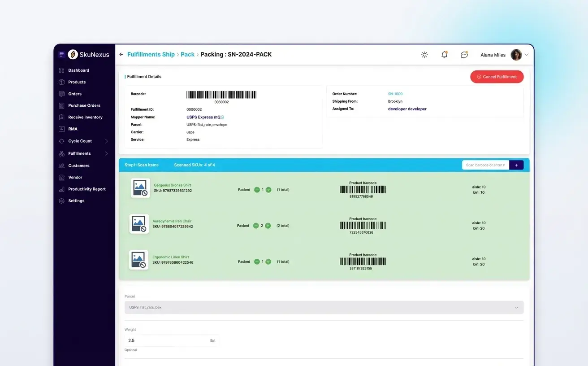The width and height of the screenshot is (588, 366).
Task: Go to Dashboard in the sidebar
Action: (x=78, y=70)
